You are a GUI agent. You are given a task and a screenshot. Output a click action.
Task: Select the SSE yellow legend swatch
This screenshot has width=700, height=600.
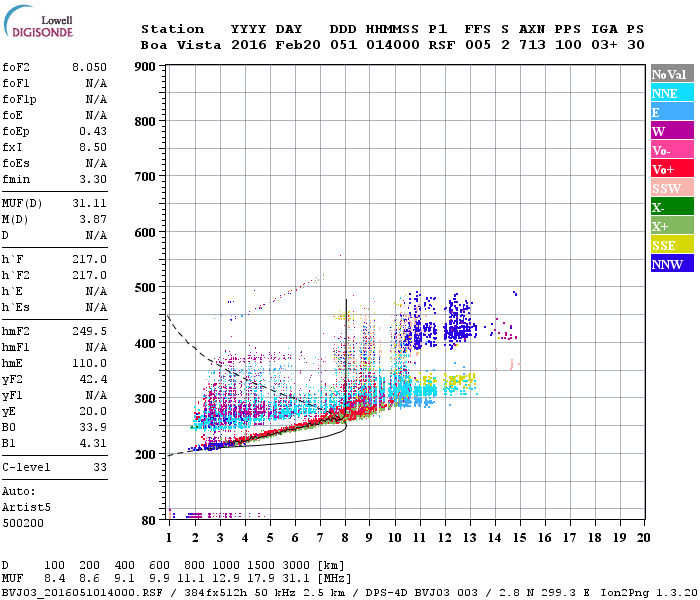[672, 245]
